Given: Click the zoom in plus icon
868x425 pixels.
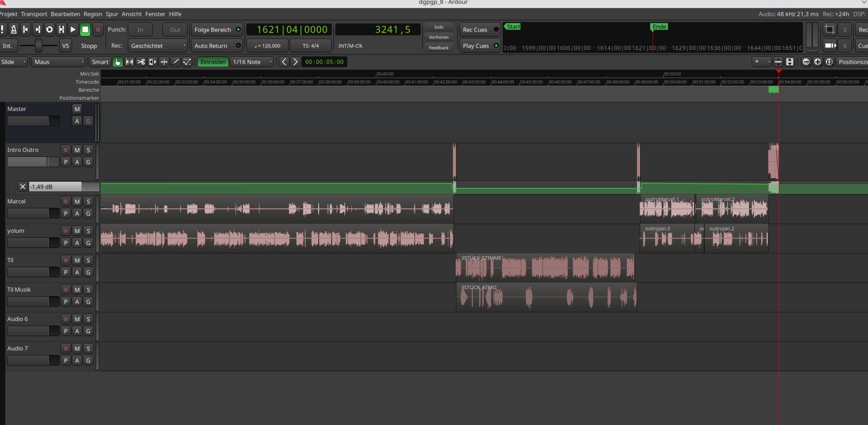Looking at the screenshot, I should point(817,62).
